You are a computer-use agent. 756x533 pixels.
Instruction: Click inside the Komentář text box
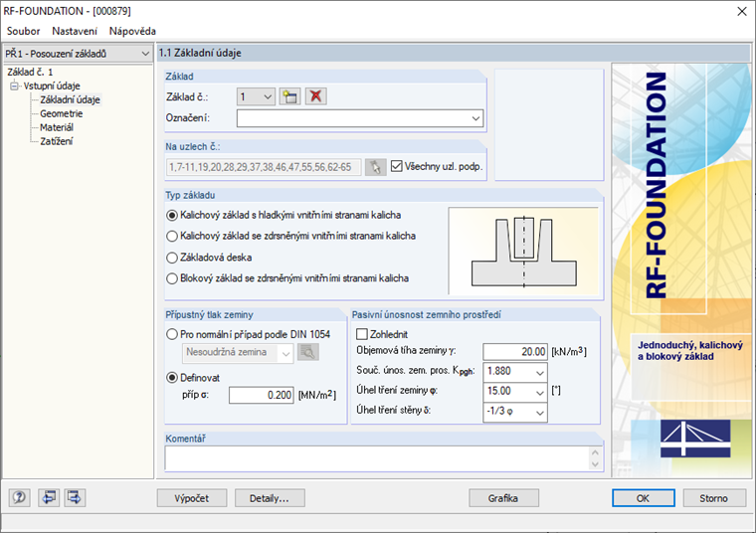pyautogui.click(x=378, y=458)
